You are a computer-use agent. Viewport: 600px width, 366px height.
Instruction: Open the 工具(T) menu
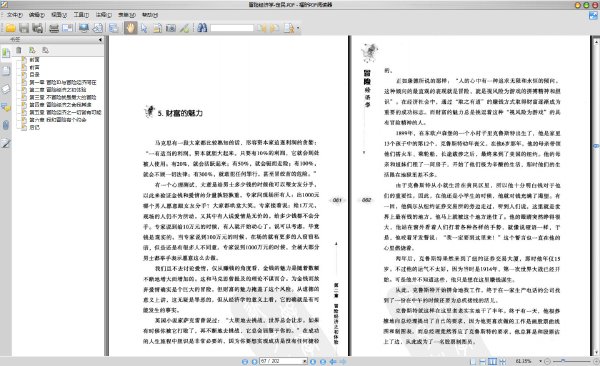point(81,15)
